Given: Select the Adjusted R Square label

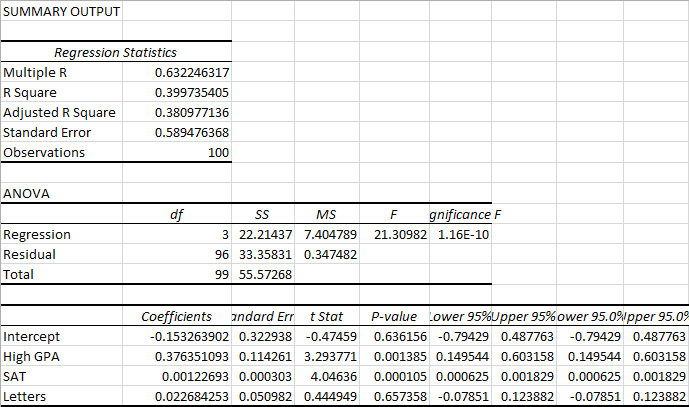Looking at the screenshot, I should click(62, 113).
